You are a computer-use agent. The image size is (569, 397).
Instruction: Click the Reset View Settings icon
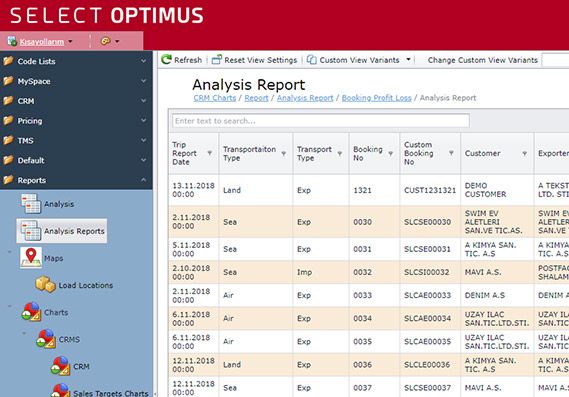[x=217, y=60]
